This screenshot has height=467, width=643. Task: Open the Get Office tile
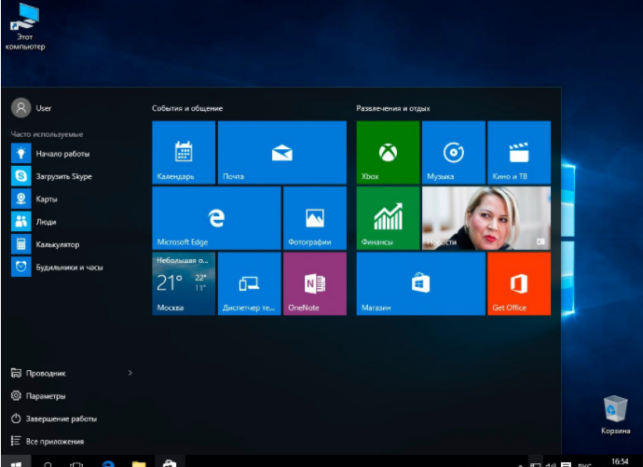(519, 283)
